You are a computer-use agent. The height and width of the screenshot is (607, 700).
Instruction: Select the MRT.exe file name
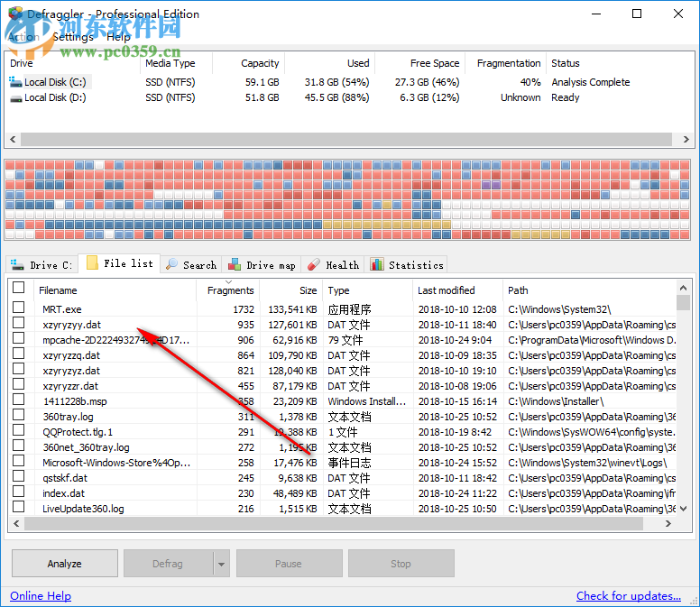click(62, 309)
